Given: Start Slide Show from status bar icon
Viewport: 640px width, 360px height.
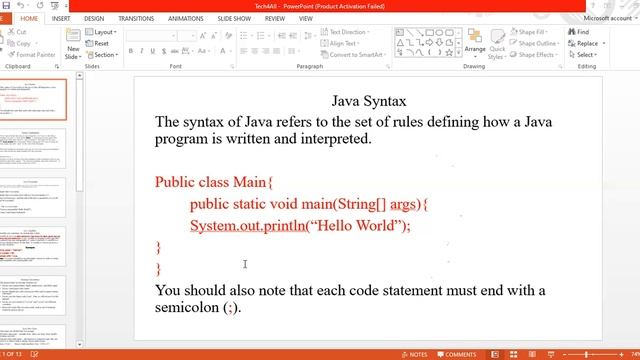Looking at the screenshot, I should point(551,354).
